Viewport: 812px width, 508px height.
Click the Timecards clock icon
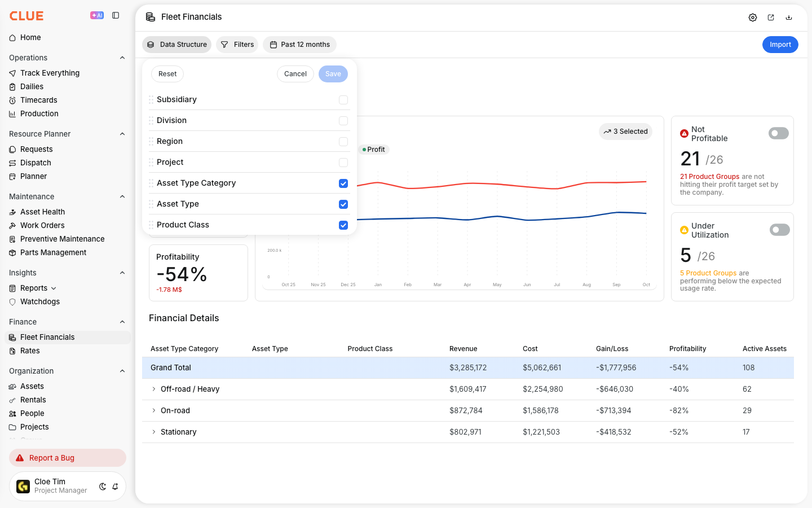pyautogui.click(x=12, y=100)
